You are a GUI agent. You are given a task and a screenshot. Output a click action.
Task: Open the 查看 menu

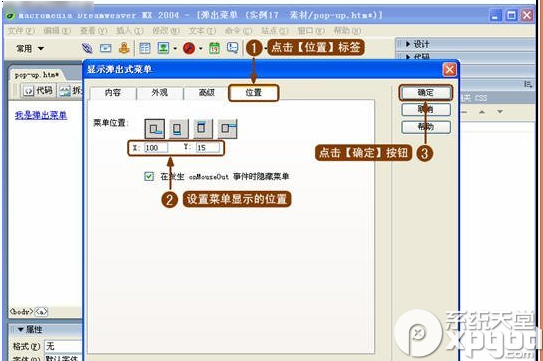tap(94, 31)
